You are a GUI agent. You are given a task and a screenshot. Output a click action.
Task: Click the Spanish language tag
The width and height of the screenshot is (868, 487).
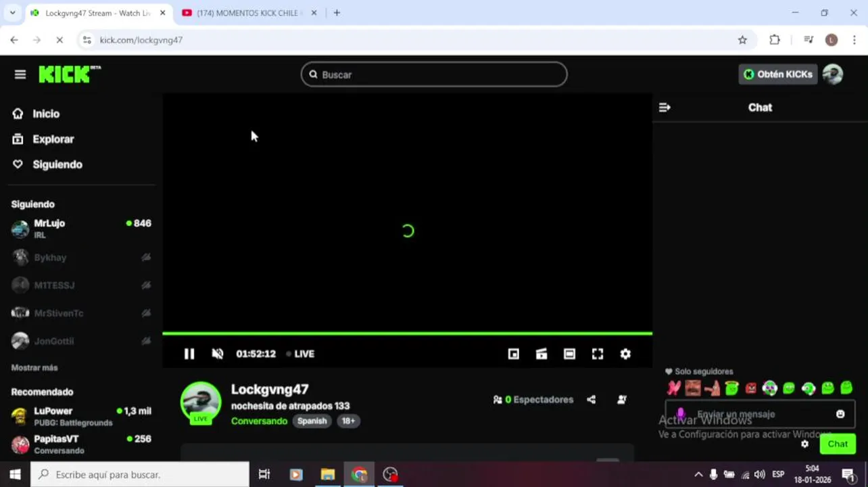click(312, 421)
